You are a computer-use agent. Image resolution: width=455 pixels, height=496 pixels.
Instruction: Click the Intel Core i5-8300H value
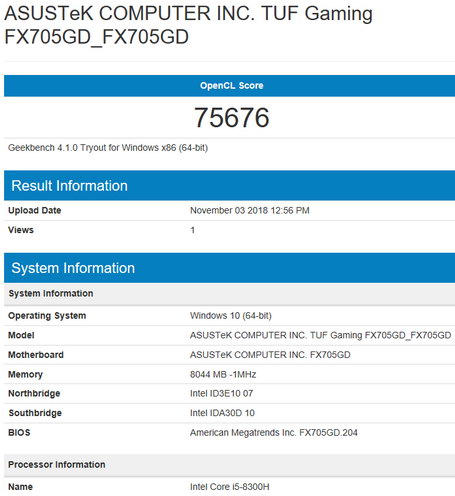pyautogui.click(x=230, y=487)
